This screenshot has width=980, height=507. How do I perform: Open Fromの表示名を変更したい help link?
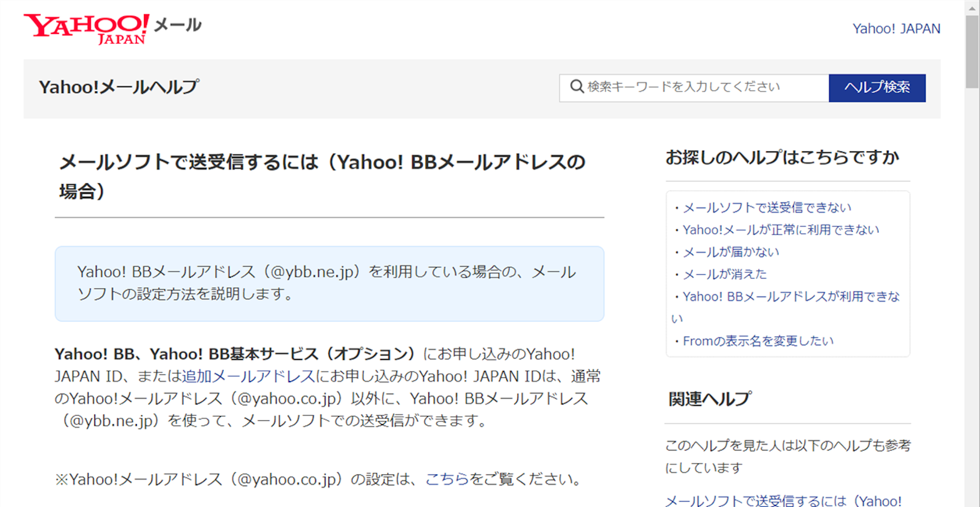[758, 341]
